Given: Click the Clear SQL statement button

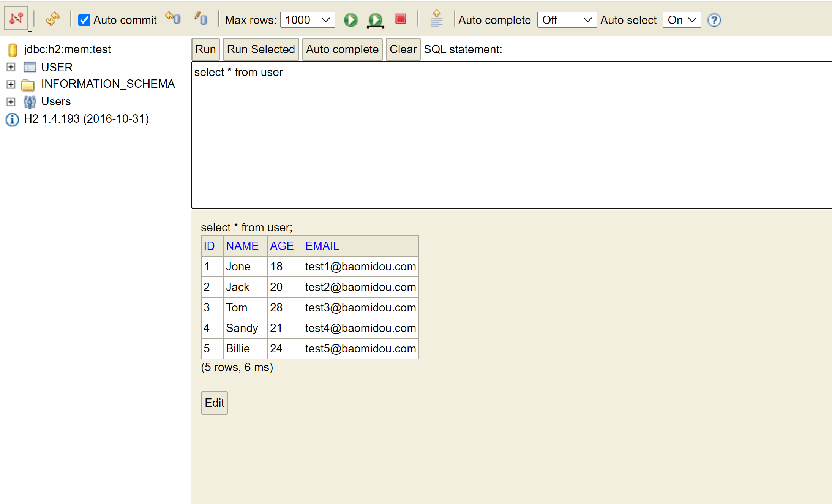Looking at the screenshot, I should pyautogui.click(x=403, y=49).
